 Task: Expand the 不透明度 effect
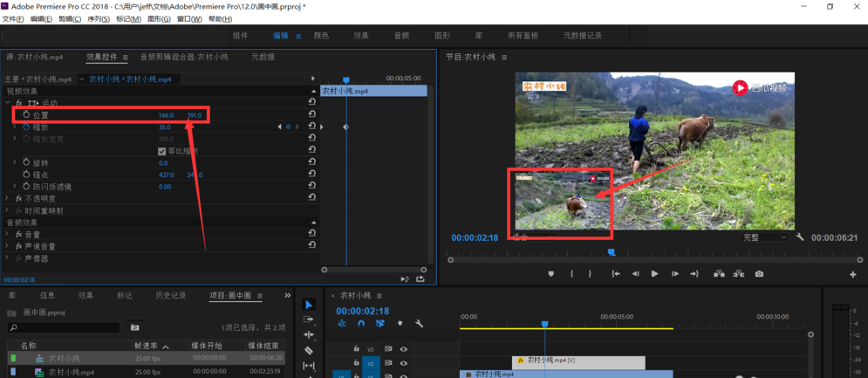coord(9,198)
